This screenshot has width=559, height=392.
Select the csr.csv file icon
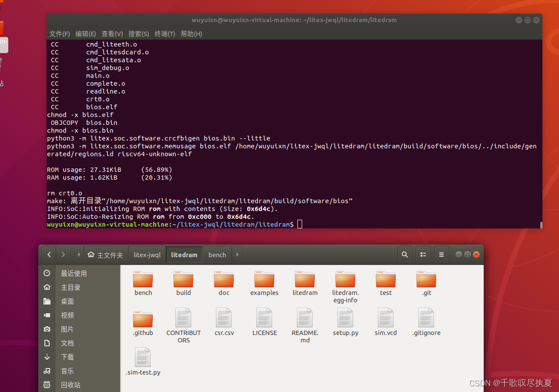pyautogui.click(x=224, y=318)
